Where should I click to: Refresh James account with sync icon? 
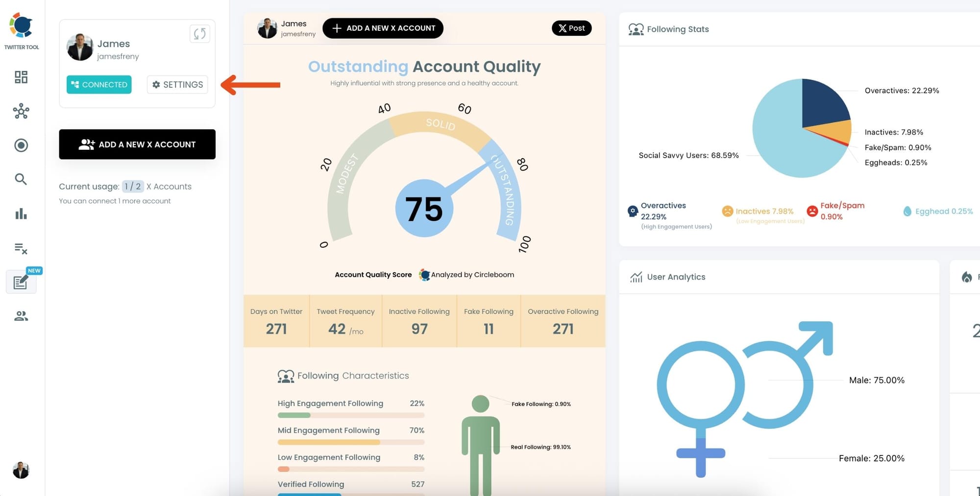[x=199, y=34]
